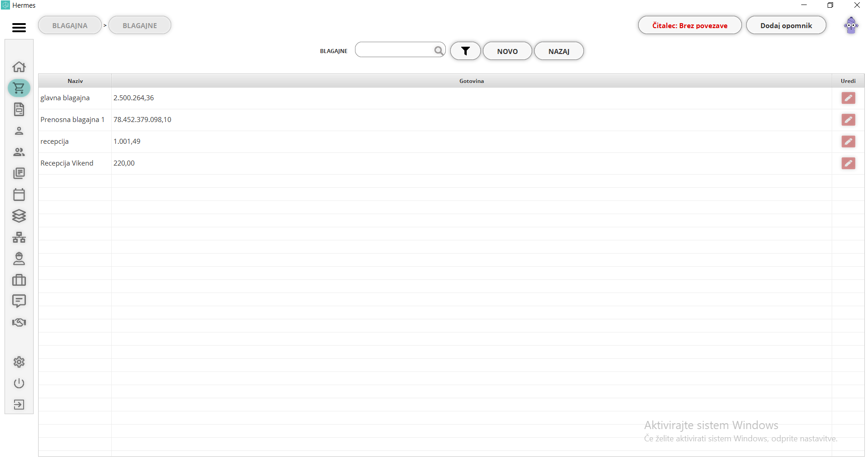868x464 pixels.
Task: Sort by the Gotovina column header
Action: point(471,81)
